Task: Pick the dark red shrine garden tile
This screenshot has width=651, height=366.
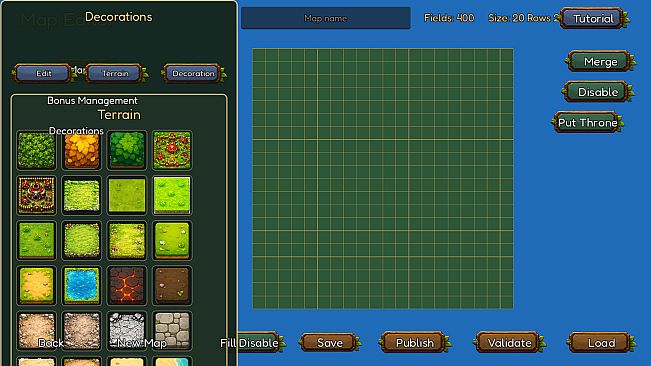Action: (x=36, y=195)
